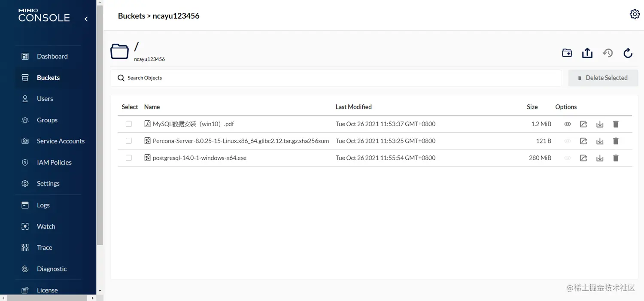Delete the Percona-Server sha256sum file
The width and height of the screenshot is (644, 301).
coord(616,141)
